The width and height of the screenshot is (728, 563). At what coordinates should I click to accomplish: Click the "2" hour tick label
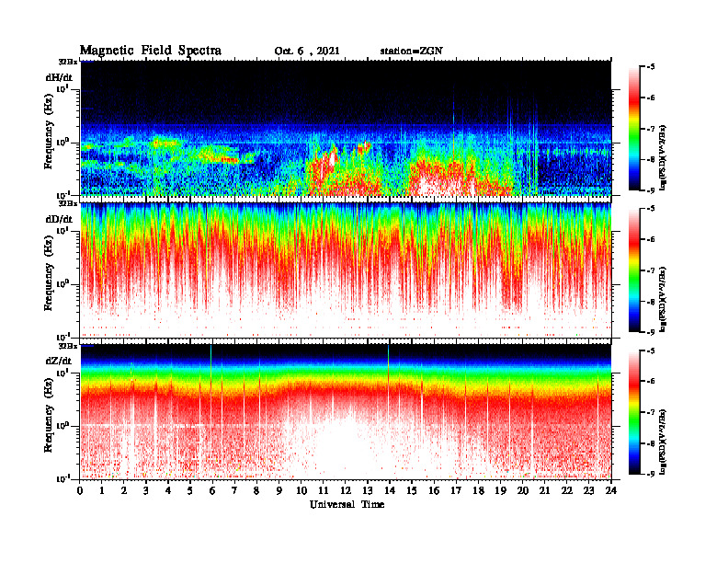pyautogui.click(x=124, y=490)
